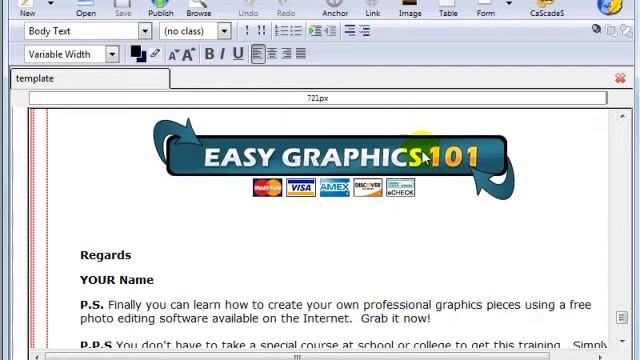This screenshot has height=360, width=640.
Task: Click the indent text icon
Action: coord(315,31)
